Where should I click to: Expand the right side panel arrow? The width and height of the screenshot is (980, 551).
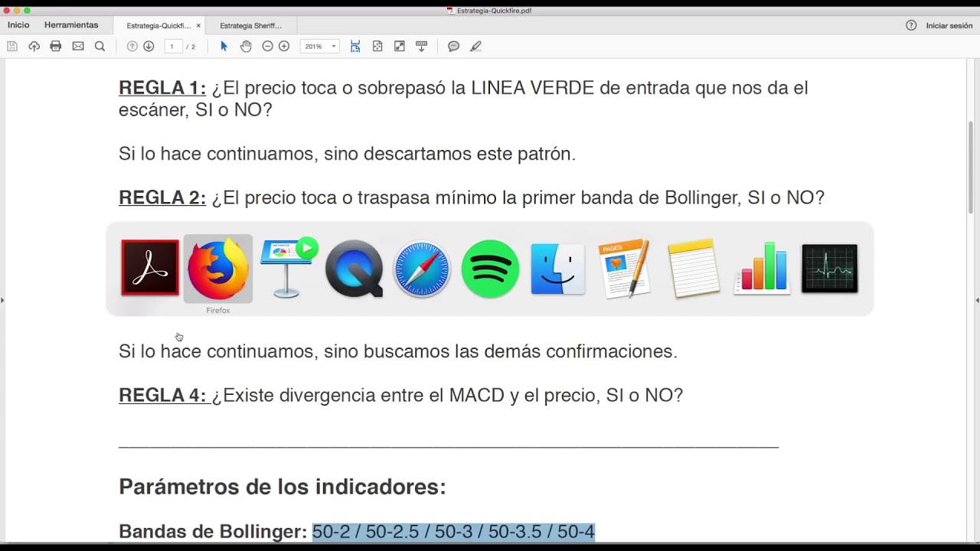tap(977, 300)
